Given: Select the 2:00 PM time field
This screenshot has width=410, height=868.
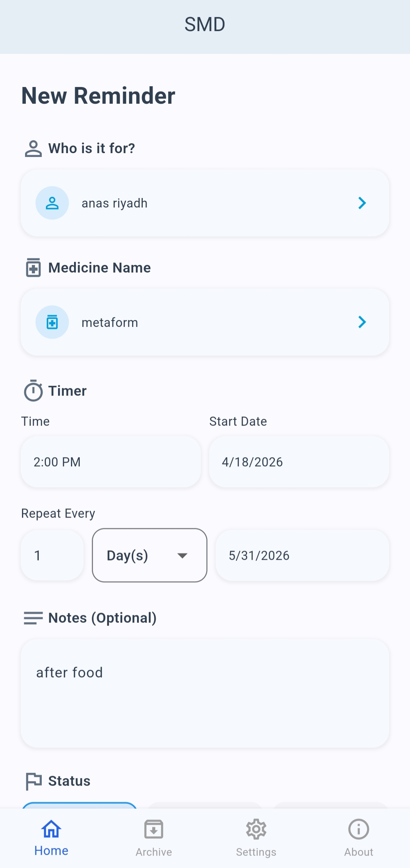Looking at the screenshot, I should (x=111, y=462).
